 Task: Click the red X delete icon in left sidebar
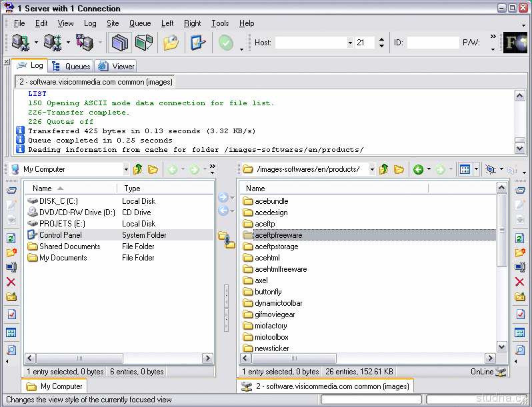click(11, 282)
